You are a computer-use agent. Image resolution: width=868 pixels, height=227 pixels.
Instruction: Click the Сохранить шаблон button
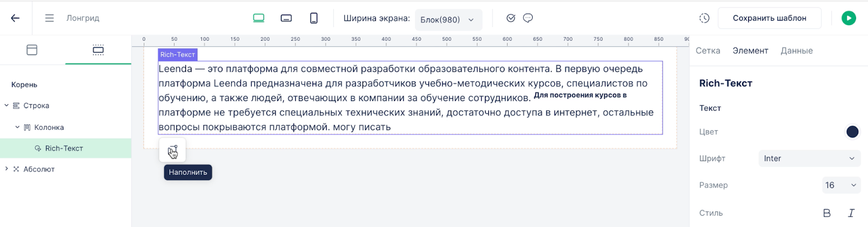pos(769,18)
